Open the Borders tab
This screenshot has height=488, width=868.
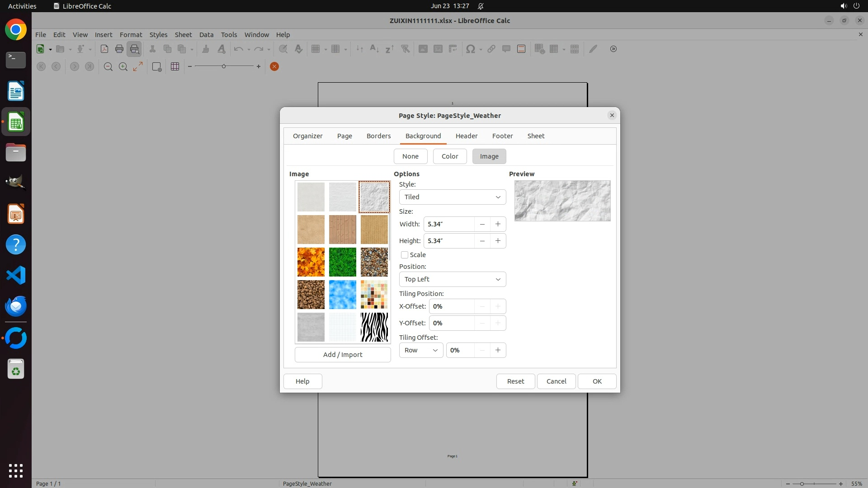pyautogui.click(x=378, y=136)
